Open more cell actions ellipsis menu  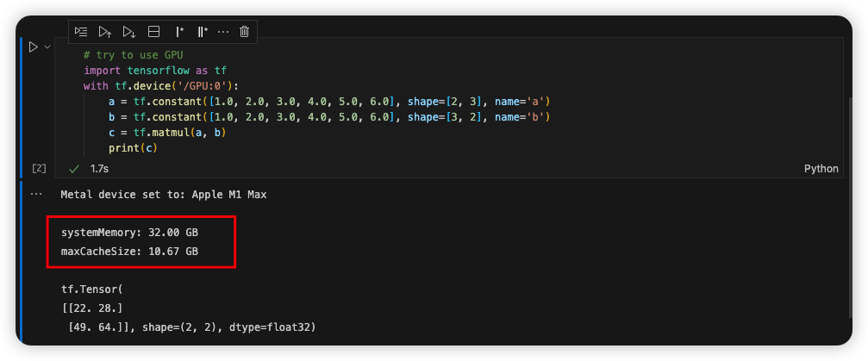(x=223, y=32)
